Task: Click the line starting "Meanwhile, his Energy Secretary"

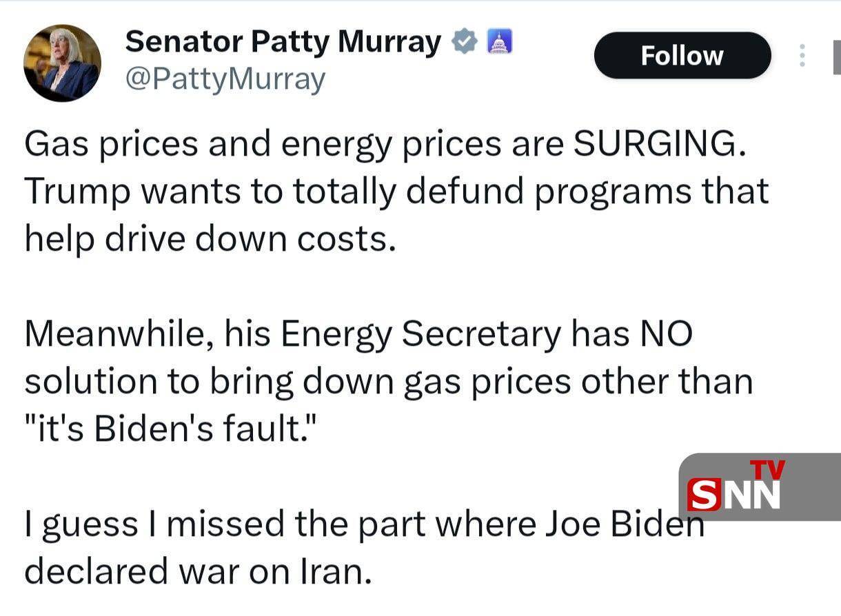Action: (358, 334)
